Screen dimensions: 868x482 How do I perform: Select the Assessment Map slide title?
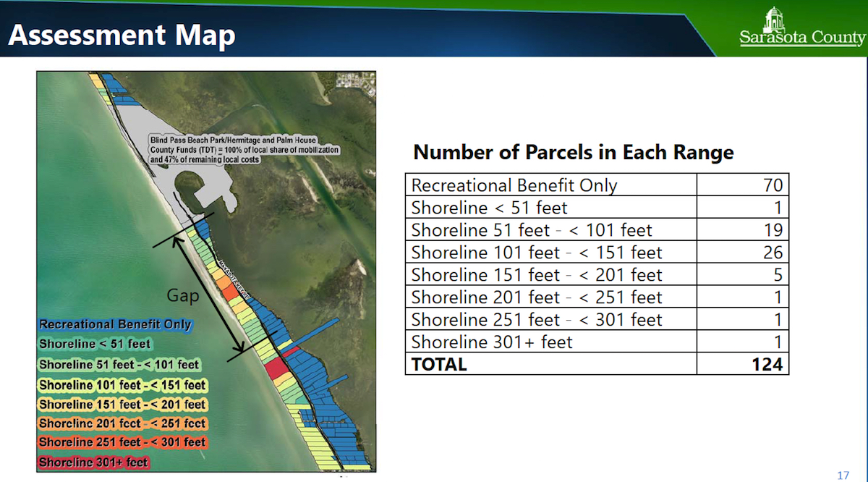click(x=122, y=34)
